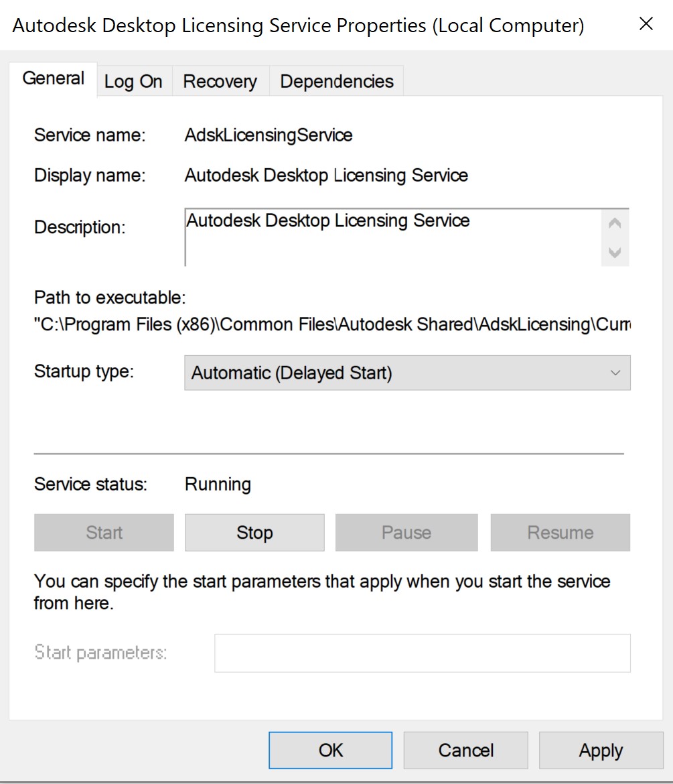Stop the running service
673x784 pixels.
tap(254, 533)
